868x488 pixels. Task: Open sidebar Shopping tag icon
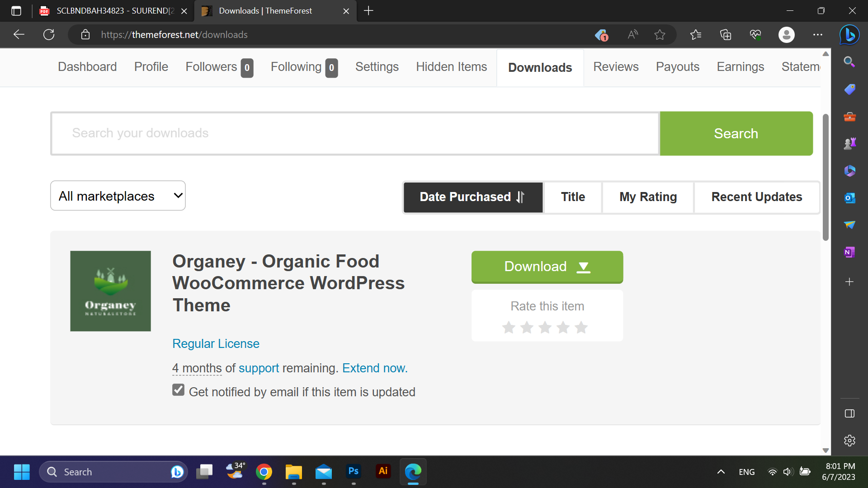tap(849, 89)
